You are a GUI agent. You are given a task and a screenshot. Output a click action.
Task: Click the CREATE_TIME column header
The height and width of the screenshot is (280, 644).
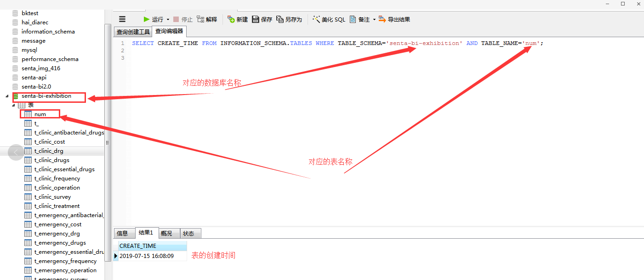(138, 246)
